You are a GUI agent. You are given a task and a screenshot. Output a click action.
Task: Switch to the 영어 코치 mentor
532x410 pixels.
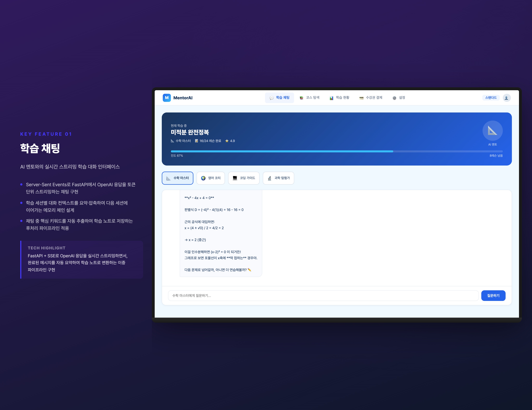pyautogui.click(x=210, y=178)
